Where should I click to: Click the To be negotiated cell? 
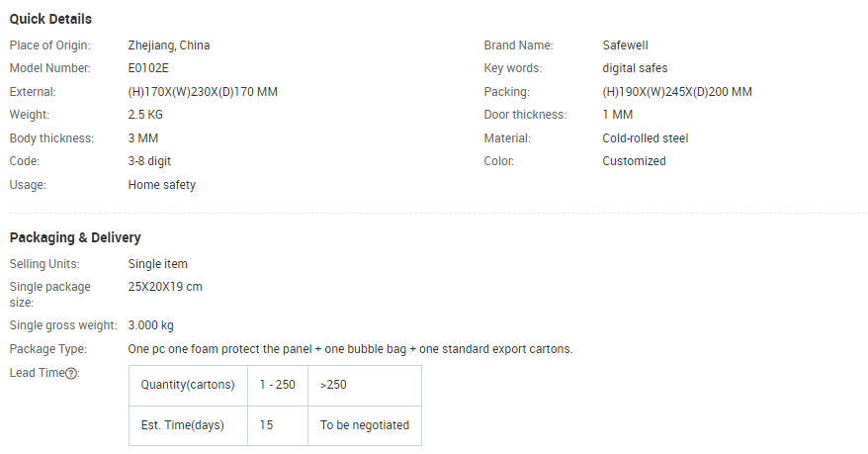point(364,425)
